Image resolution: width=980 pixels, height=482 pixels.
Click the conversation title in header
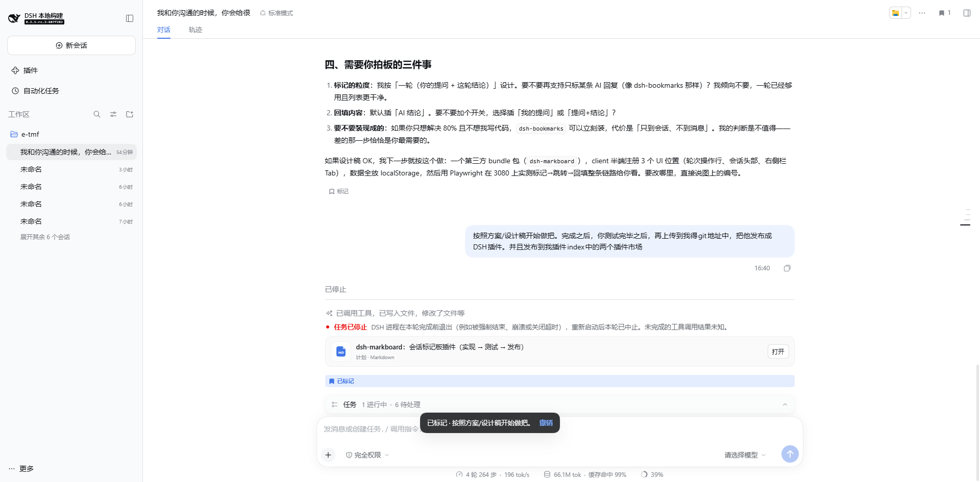click(x=204, y=13)
